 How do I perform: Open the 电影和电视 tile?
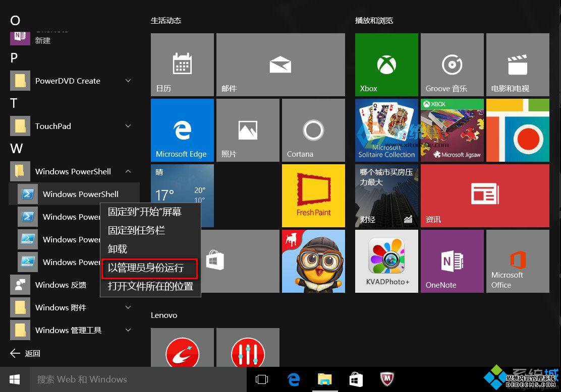pyautogui.click(x=518, y=64)
